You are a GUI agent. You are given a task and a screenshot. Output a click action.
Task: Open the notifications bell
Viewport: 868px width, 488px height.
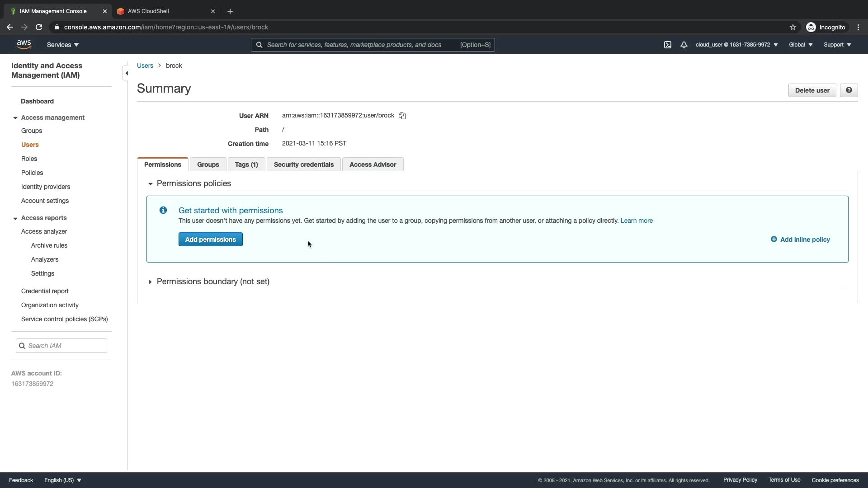[x=684, y=45]
